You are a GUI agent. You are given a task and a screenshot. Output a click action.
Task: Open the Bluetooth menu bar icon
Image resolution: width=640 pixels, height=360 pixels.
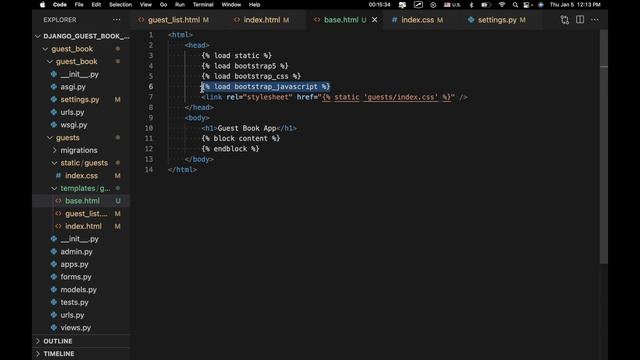click(471, 5)
